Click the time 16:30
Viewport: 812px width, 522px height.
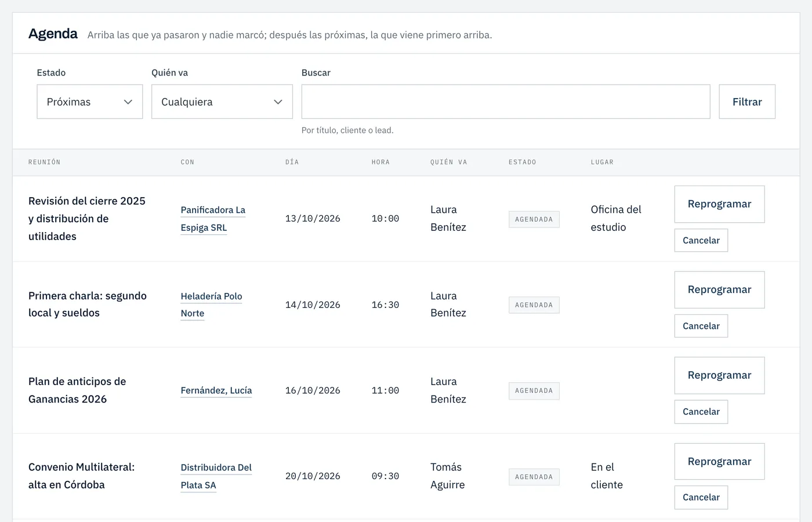385,305
